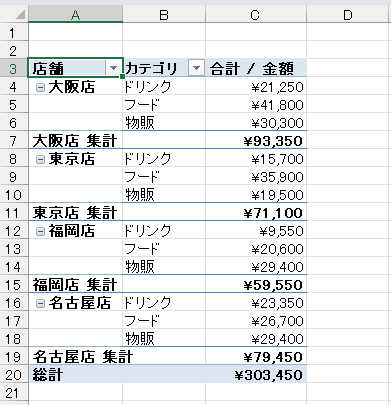Select row 21 header
Viewport: 391px width, 405px height.
[x=14, y=393]
